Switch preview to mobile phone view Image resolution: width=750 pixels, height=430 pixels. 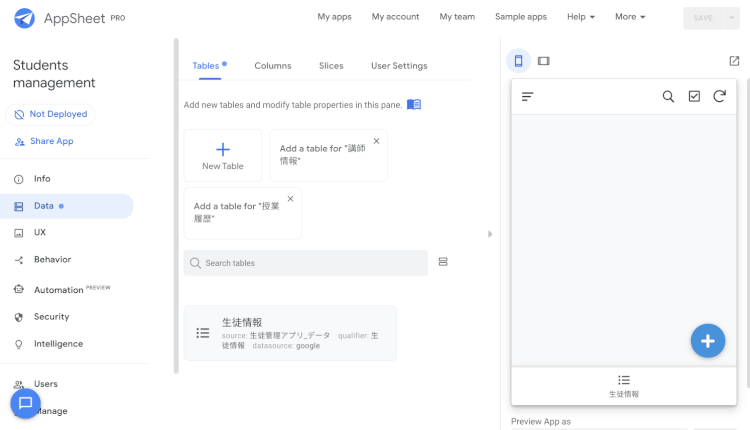click(518, 61)
